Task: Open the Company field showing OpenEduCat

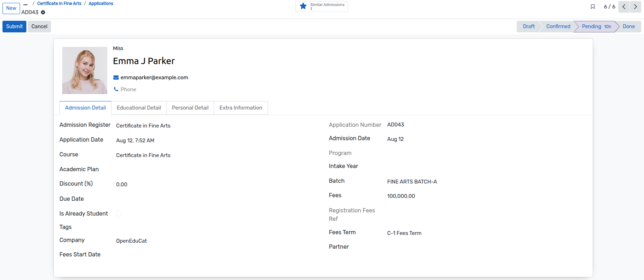Action: click(x=132, y=241)
